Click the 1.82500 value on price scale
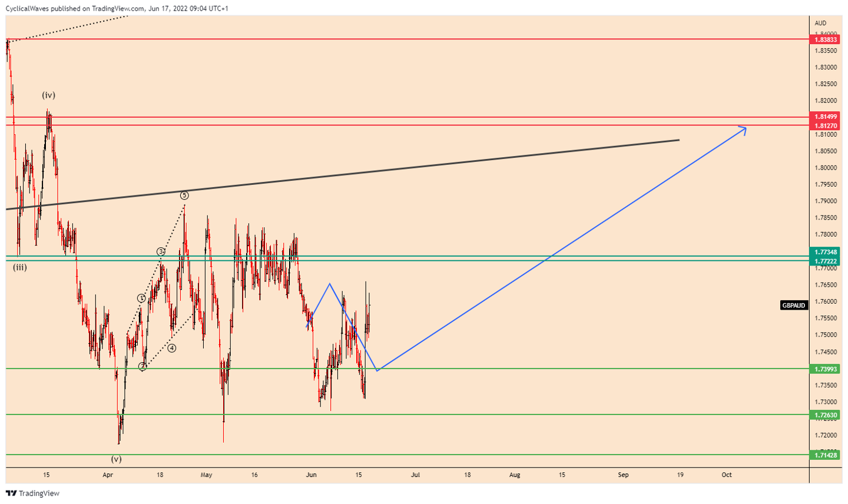This screenshot has width=848, height=504. coord(826,84)
